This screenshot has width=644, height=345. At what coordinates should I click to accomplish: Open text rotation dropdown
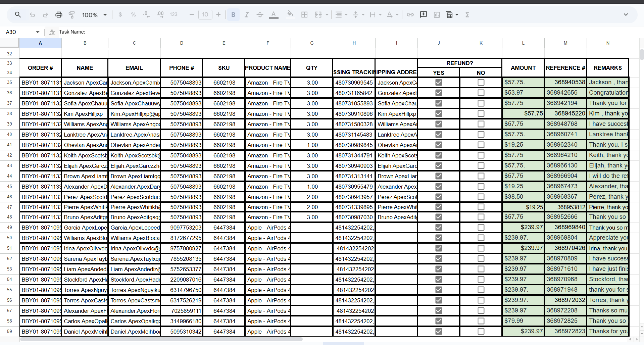pos(393,15)
